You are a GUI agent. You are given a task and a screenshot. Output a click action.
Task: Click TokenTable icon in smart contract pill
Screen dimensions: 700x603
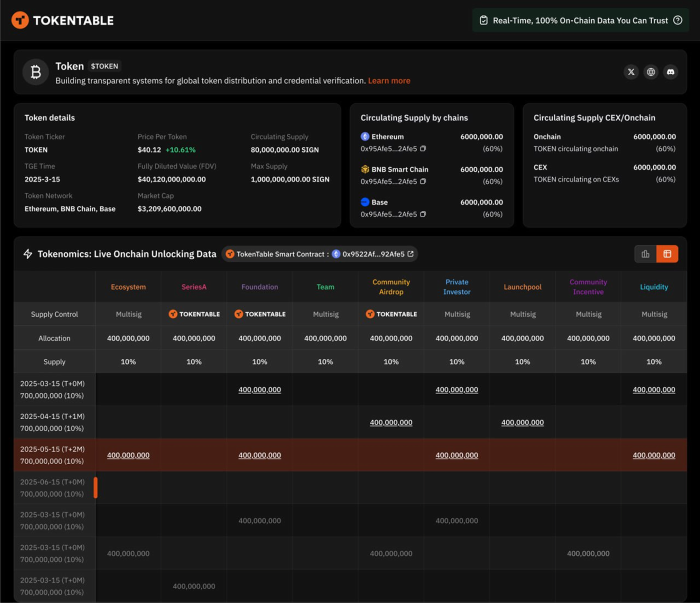(230, 254)
